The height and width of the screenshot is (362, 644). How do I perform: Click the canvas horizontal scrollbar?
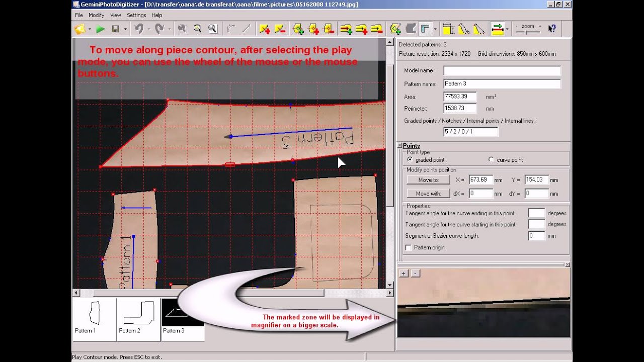click(233, 293)
